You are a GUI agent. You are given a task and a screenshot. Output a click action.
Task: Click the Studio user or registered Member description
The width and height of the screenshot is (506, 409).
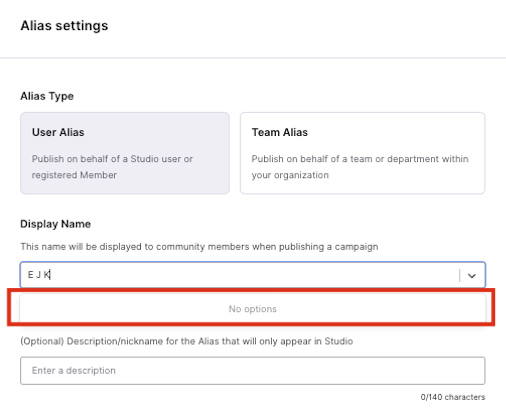[x=112, y=167]
